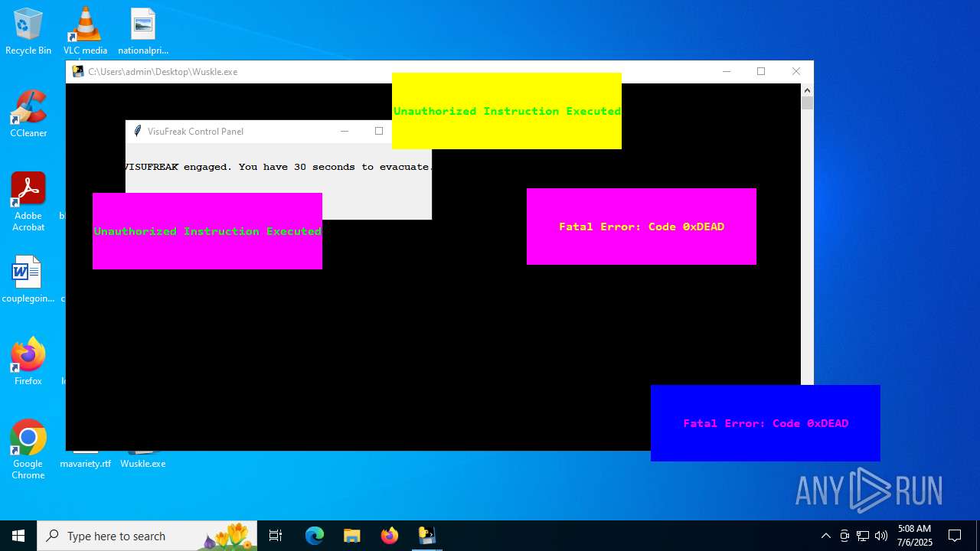Click the taskbar search box
Screen dimensions: 980x551
tap(147, 536)
